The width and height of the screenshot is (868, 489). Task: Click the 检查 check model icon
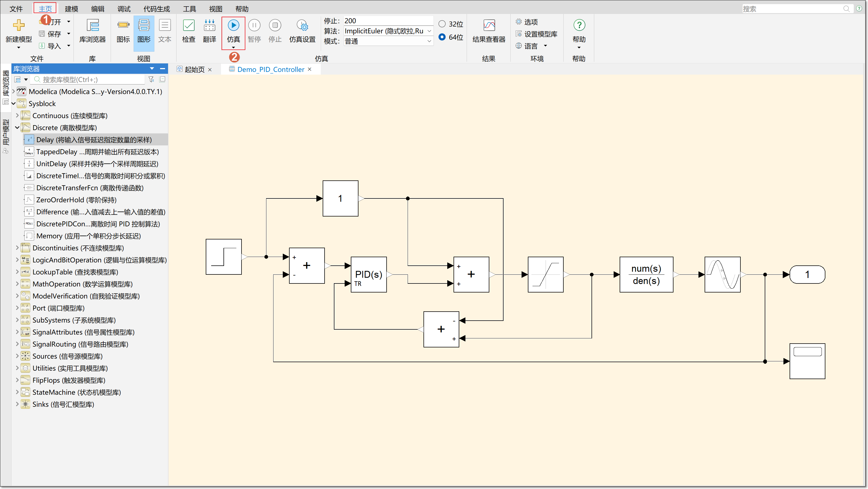tap(188, 25)
